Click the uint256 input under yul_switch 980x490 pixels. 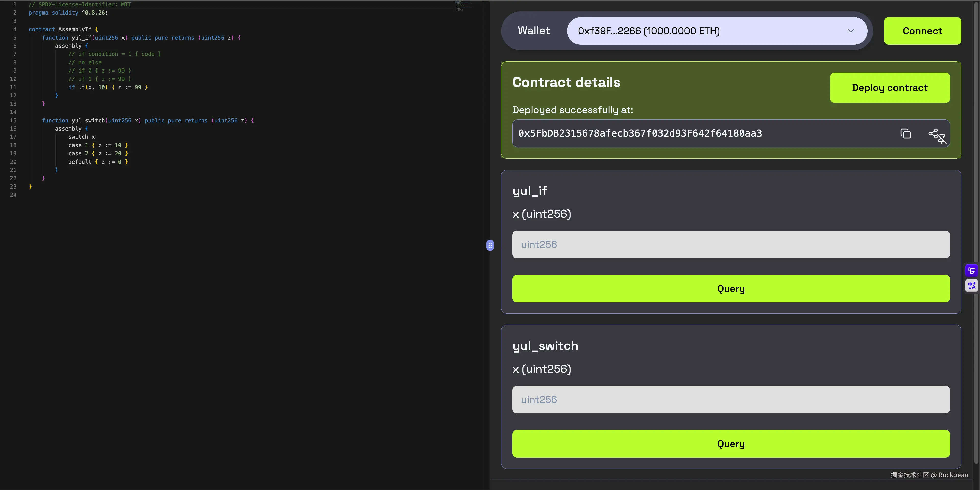(x=730, y=399)
